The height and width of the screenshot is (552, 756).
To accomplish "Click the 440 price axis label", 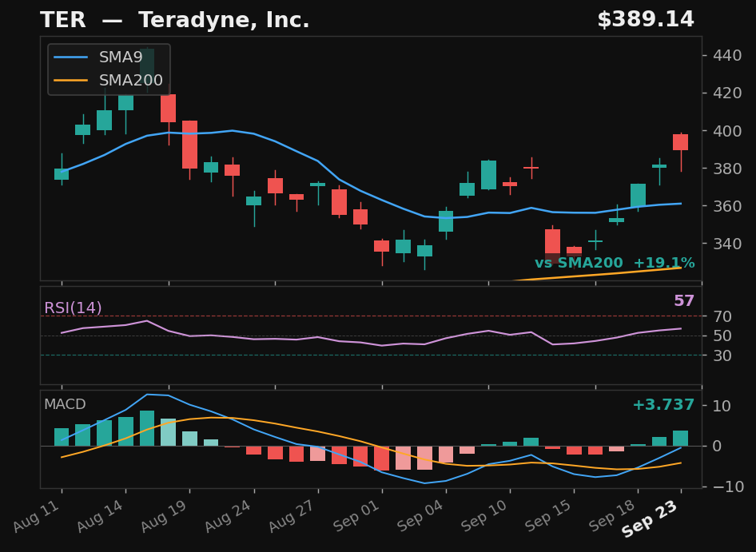I will [727, 55].
